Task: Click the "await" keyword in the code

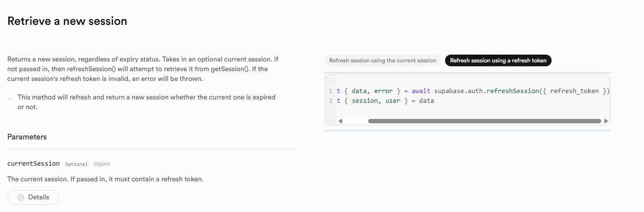Action: [421, 91]
